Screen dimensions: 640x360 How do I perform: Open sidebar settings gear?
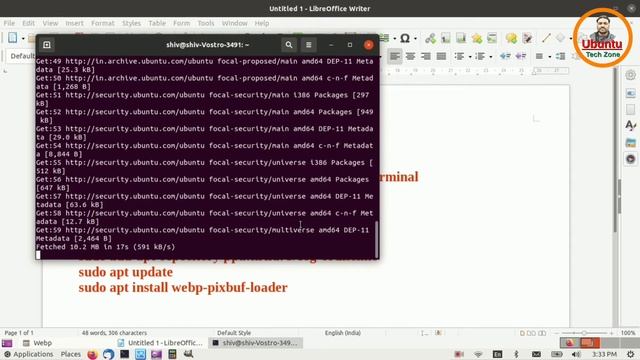click(x=631, y=75)
